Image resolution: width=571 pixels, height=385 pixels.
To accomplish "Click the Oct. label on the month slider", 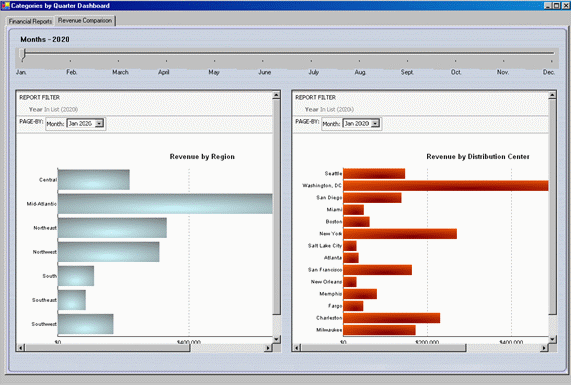I will 456,72.
